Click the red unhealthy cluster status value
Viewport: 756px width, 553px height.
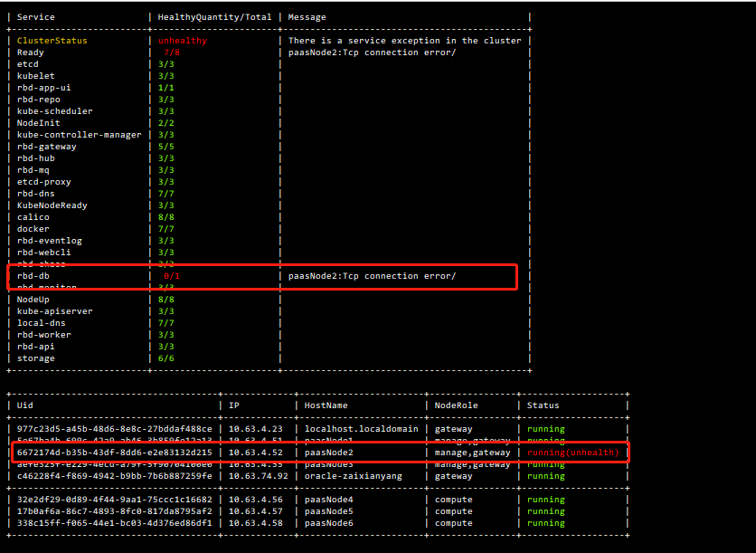183,41
